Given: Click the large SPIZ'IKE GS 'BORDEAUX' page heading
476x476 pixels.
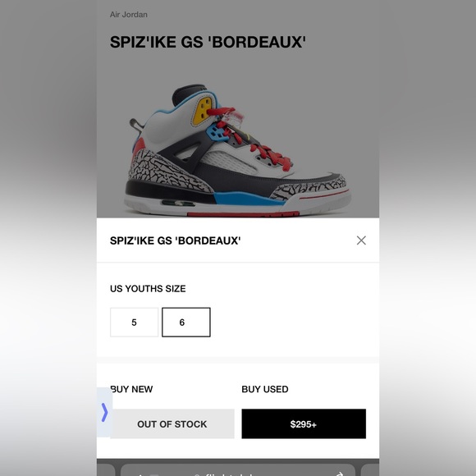Looking at the screenshot, I should tap(208, 42).
